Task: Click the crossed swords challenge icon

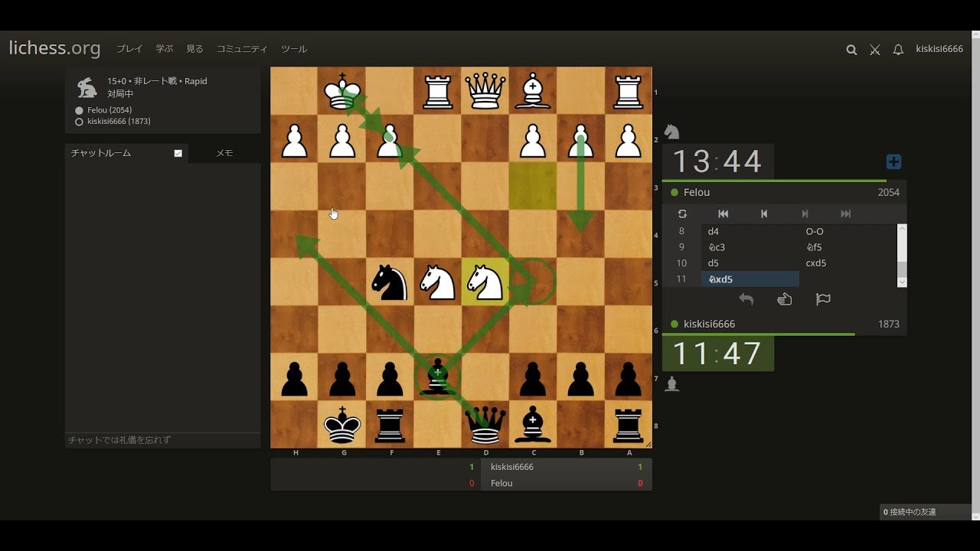Action: 875,50
